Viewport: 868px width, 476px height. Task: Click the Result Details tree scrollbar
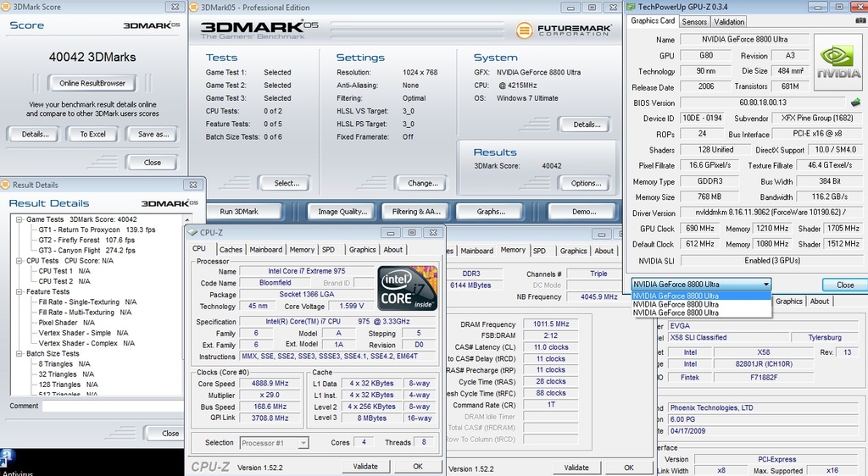point(187,306)
